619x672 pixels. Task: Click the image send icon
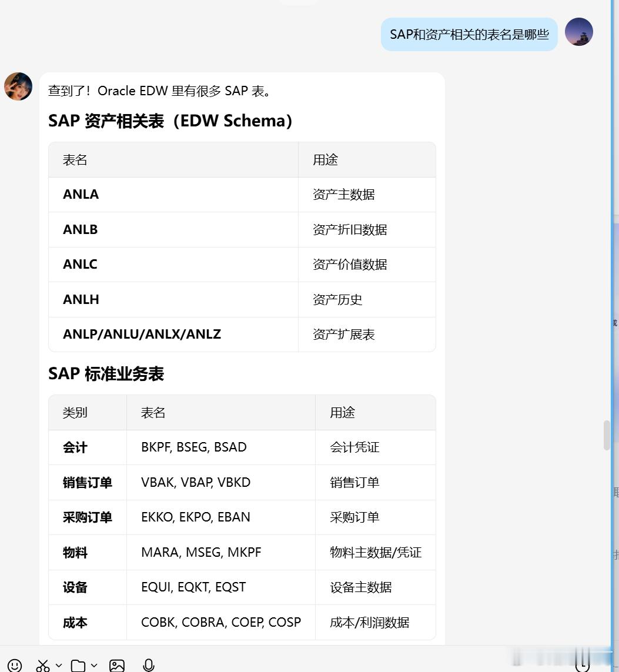click(x=117, y=666)
